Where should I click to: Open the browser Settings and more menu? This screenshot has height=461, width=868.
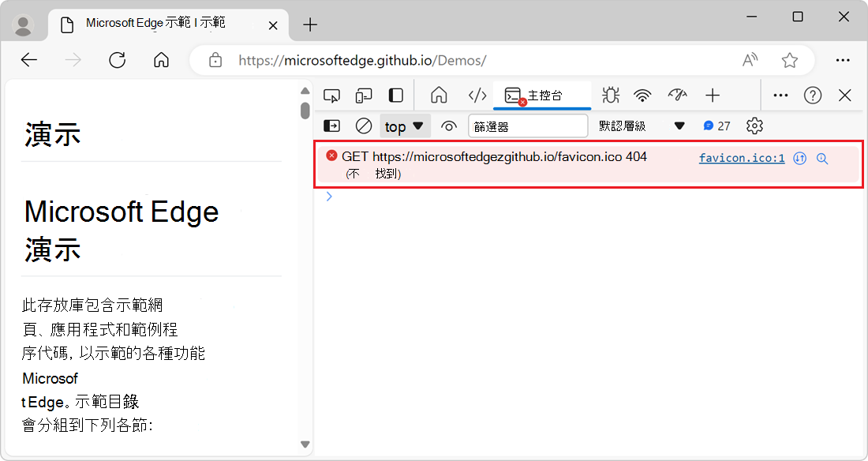[x=843, y=60]
